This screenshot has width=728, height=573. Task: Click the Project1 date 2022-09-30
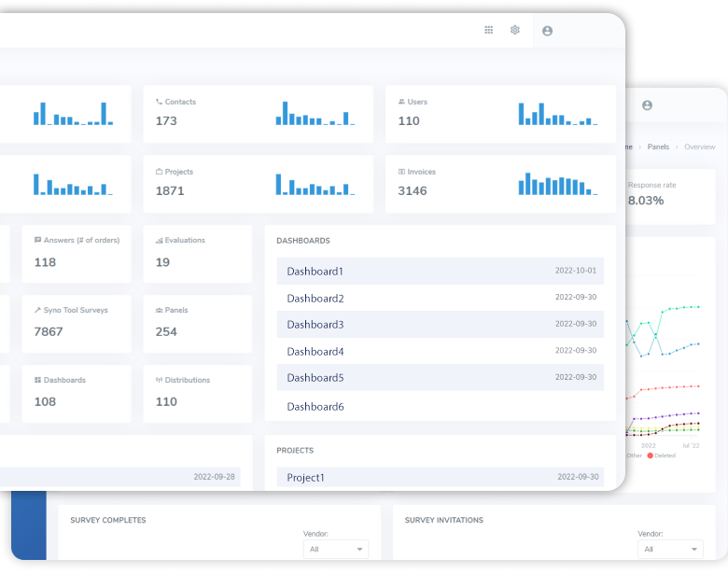(578, 477)
